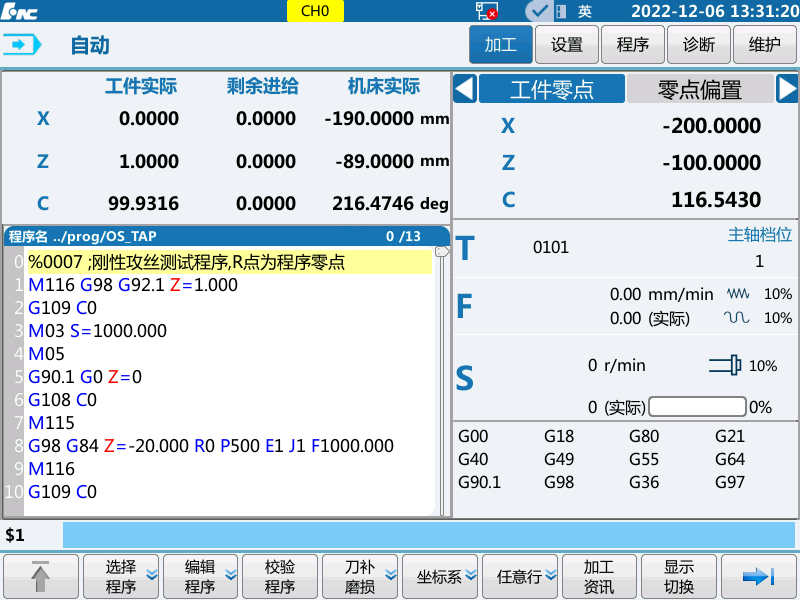This screenshot has width=800, height=600.
Task: Click the $1 command input field
Action: (428, 535)
